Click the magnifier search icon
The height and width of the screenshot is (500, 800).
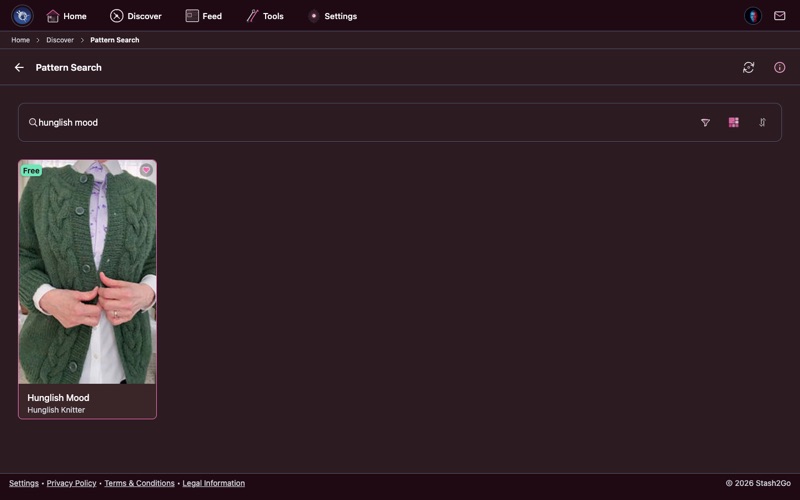[x=32, y=123]
